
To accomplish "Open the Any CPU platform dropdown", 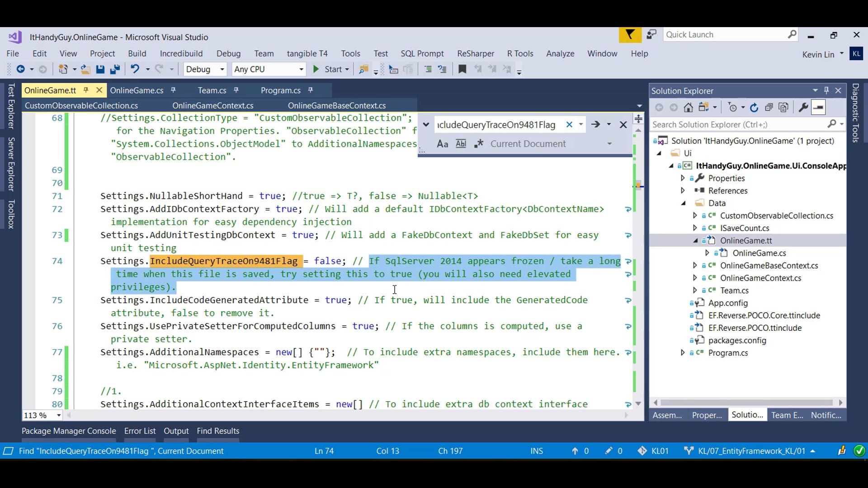I will point(301,69).
